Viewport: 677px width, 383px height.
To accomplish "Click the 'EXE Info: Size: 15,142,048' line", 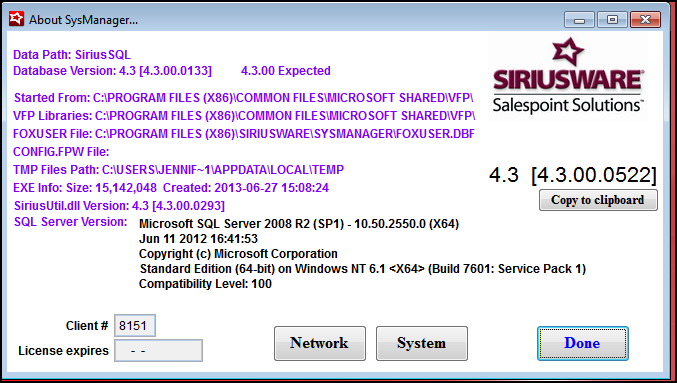I will click(171, 188).
